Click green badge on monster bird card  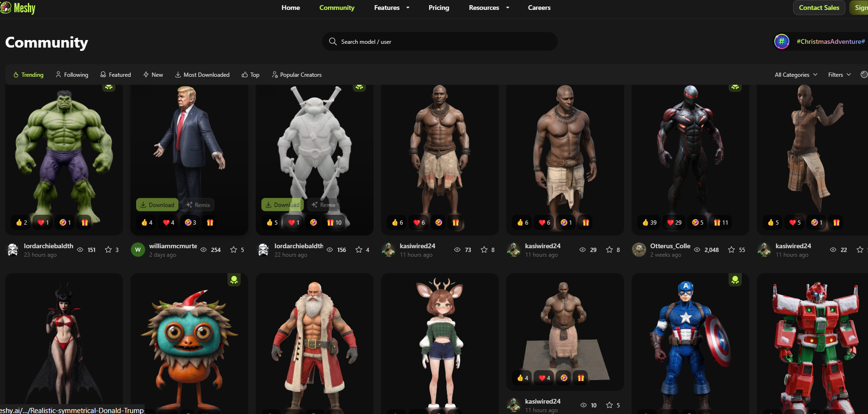point(234,280)
